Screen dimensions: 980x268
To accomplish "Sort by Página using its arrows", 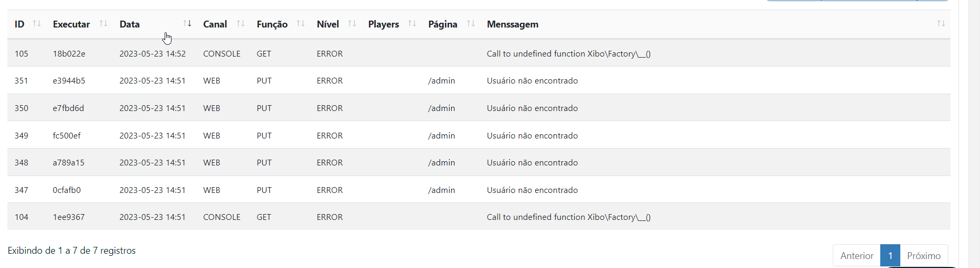I will 471,24.
